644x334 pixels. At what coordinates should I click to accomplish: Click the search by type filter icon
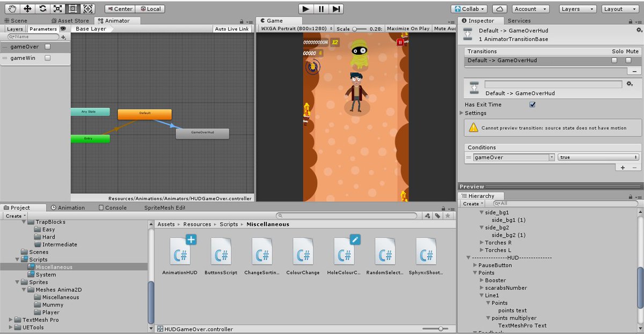(428, 216)
